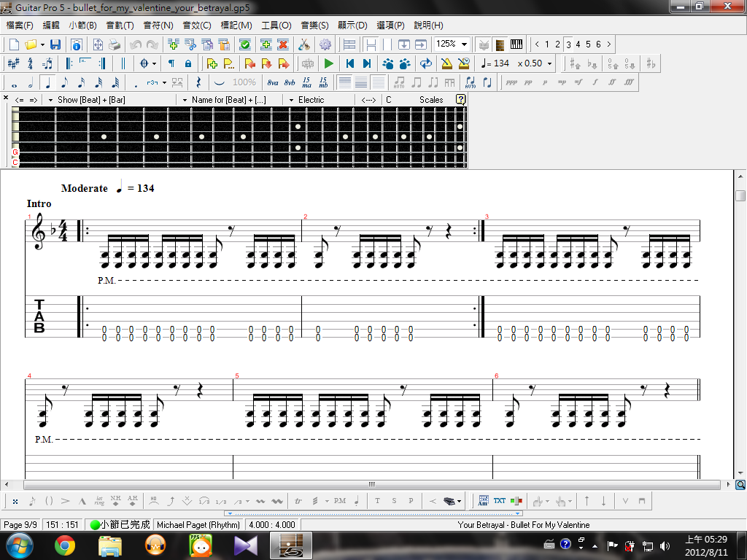Open the Windows Start menu orb

(x=19, y=545)
